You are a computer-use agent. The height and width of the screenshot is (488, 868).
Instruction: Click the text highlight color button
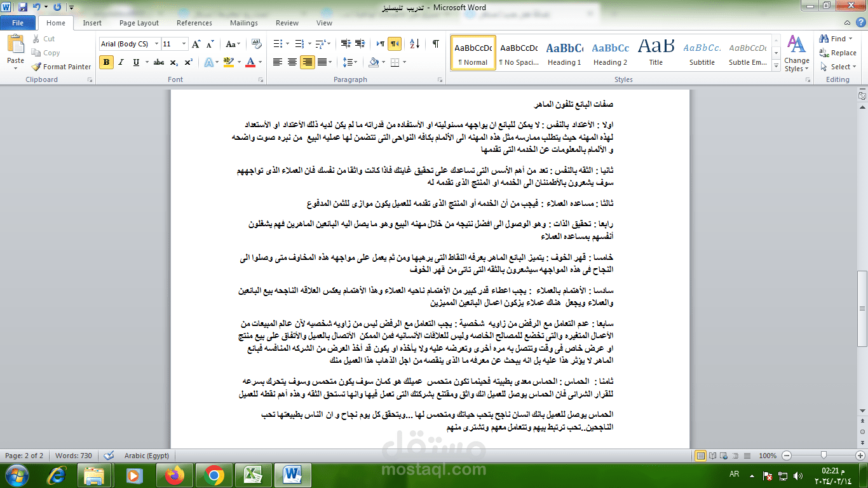[229, 62]
